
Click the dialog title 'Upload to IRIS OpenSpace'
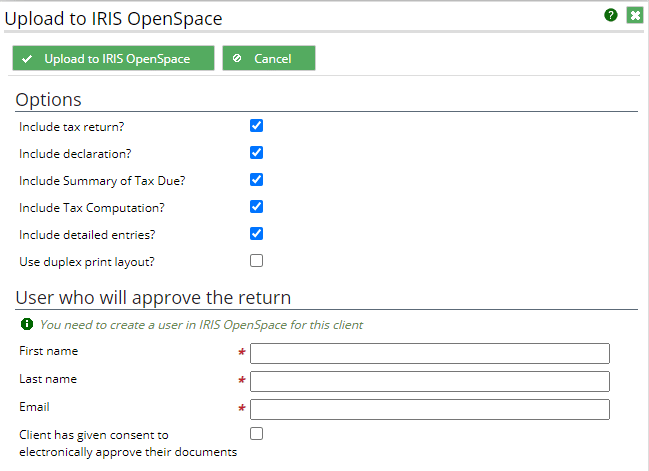pos(113,19)
